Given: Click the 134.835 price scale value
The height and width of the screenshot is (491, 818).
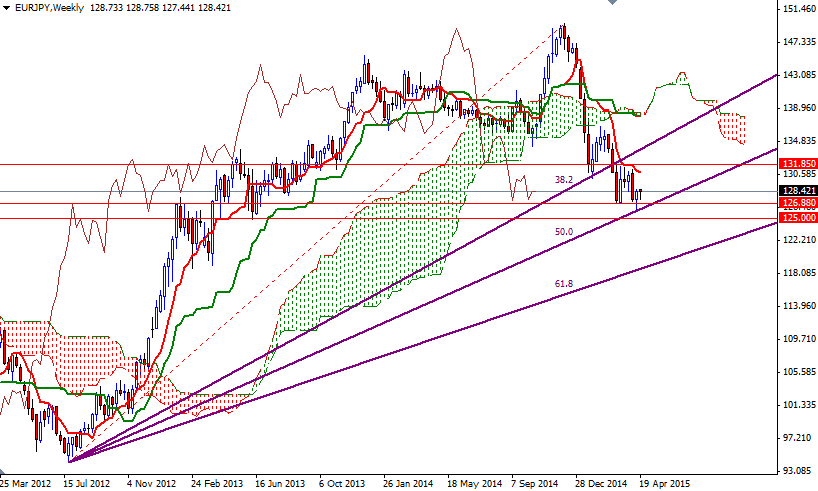Looking at the screenshot, I should pyautogui.click(x=799, y=141).
